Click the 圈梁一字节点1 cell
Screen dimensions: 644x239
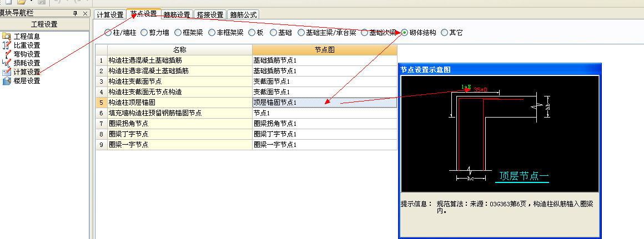pyautogui.click(x=325, y=145)
